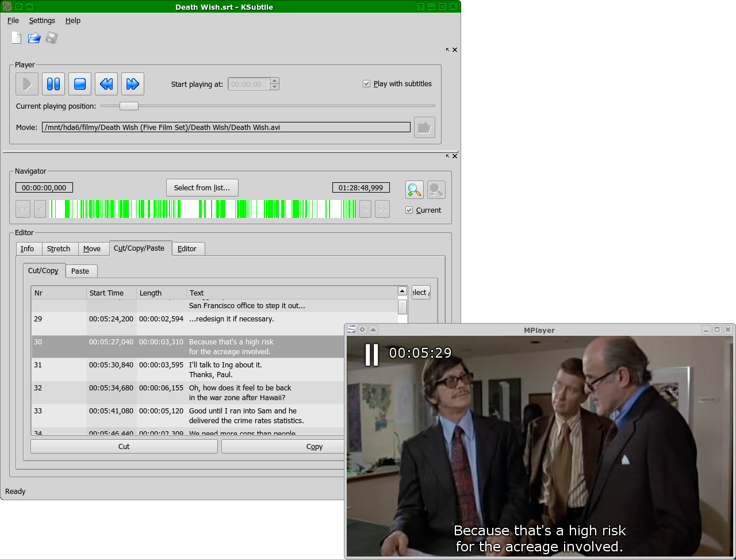Click the subtitle list scrollbar handle
Viewport: 736px width, 560px height.
click(x=402, y=307)
